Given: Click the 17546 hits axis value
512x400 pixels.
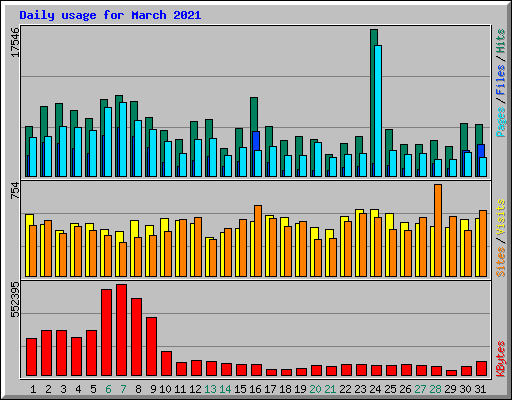Looking at the screenshot, I should 15,42.
